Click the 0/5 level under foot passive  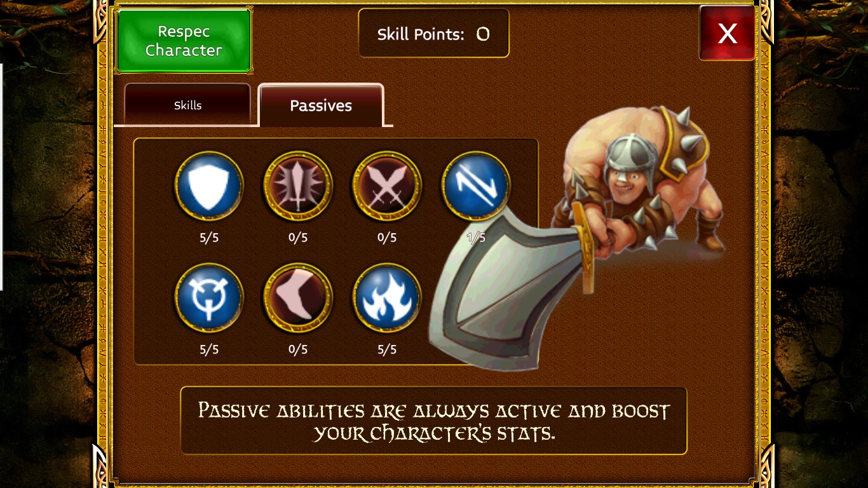(298, 349)
